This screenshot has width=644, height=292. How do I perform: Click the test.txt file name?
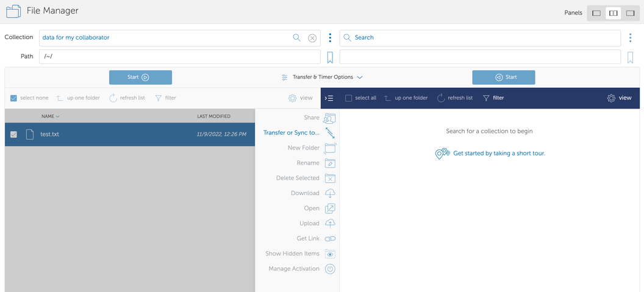click(x=49, y=134)
